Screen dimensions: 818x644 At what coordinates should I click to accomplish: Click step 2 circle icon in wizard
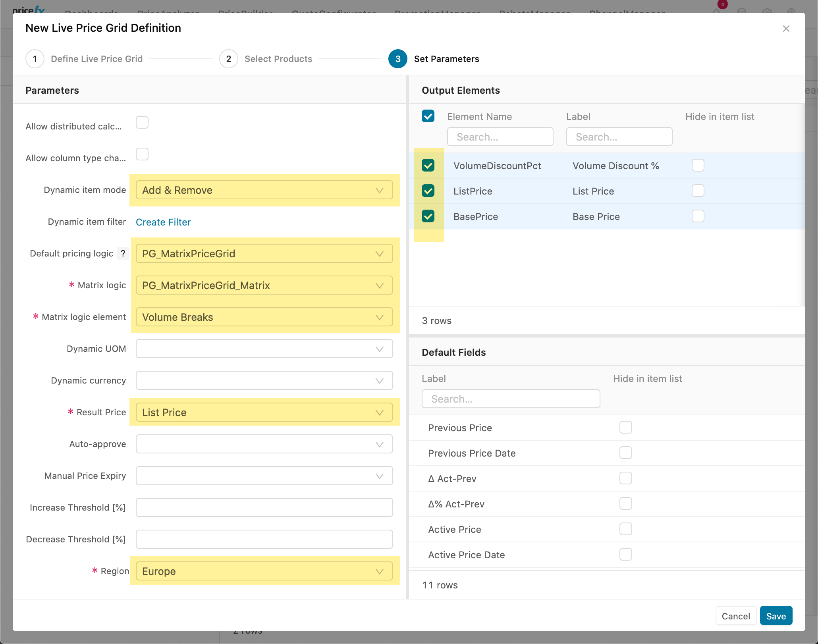click(x=228, y=59)
